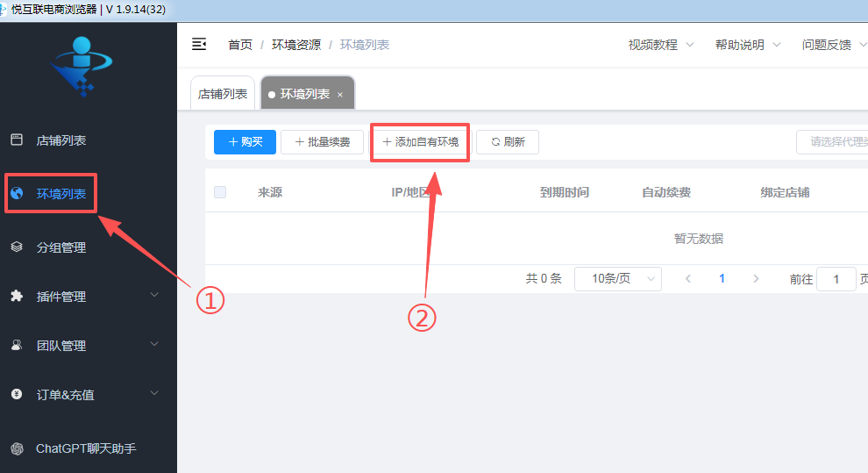This screenshot has height=473, width=868.
Task: Click the 到期时间 column header
Action: [x=564, y=192]
